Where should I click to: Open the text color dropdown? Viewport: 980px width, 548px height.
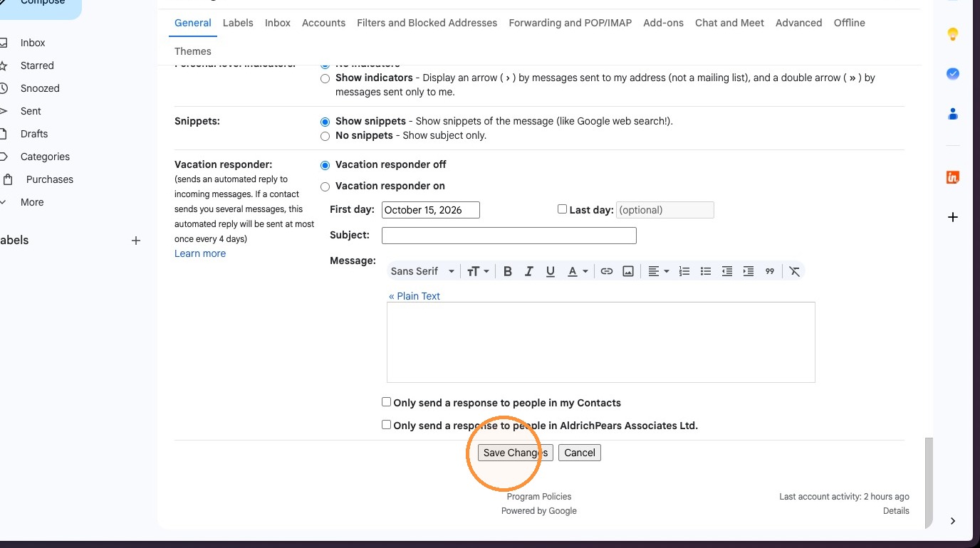[578, 271]
